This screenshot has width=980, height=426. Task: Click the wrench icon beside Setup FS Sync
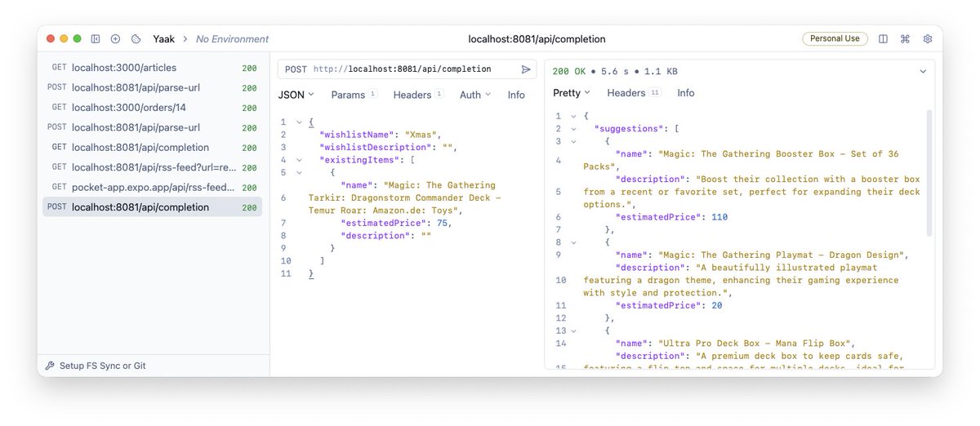(50, 366)
